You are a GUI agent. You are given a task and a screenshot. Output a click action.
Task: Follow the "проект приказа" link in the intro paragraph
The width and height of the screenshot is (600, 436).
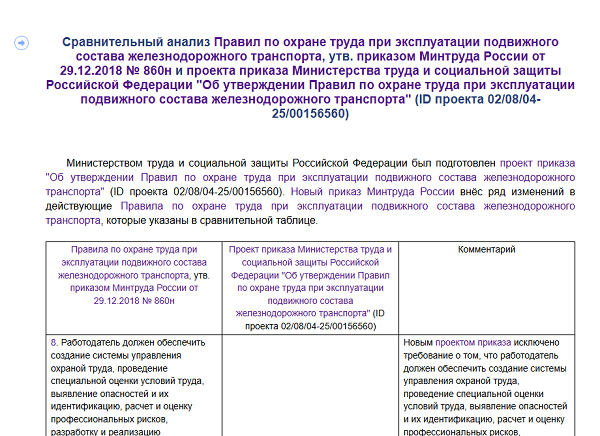(537, 163)
